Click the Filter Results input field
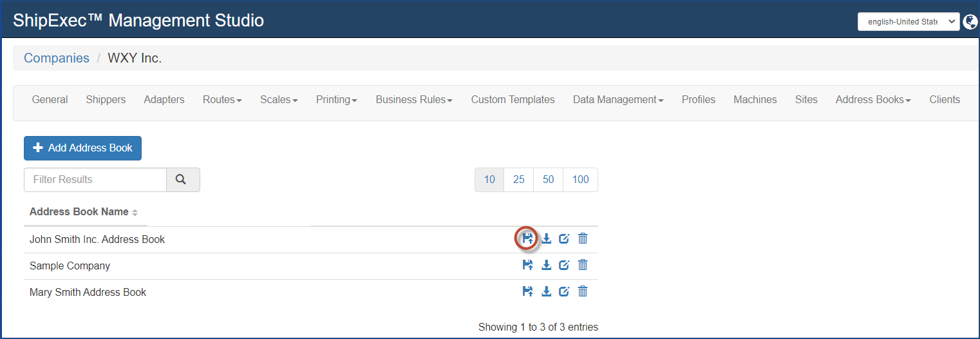This screenshot has height=339, width=980. [95, 180]
